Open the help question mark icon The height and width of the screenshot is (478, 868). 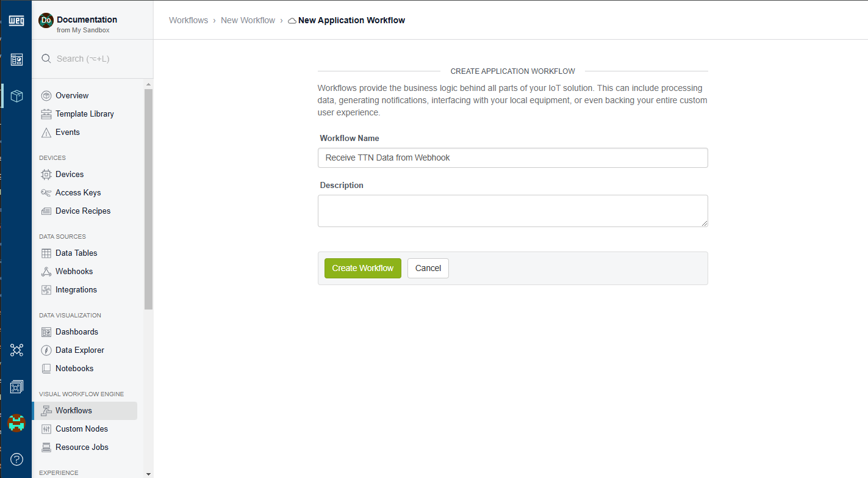pyautogui.click(x=16, y=459)
